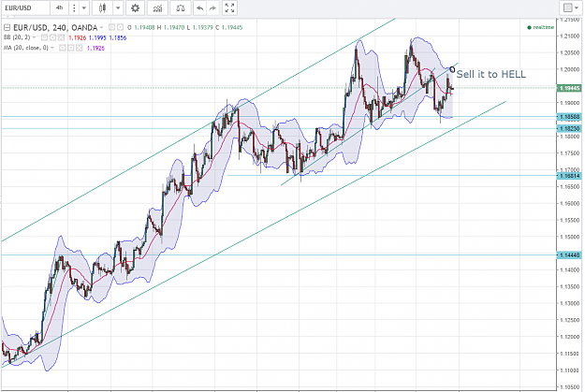Click the 1.18588 horizontal line price label
This screenshot has width=585, height=392.
[569, 117]
